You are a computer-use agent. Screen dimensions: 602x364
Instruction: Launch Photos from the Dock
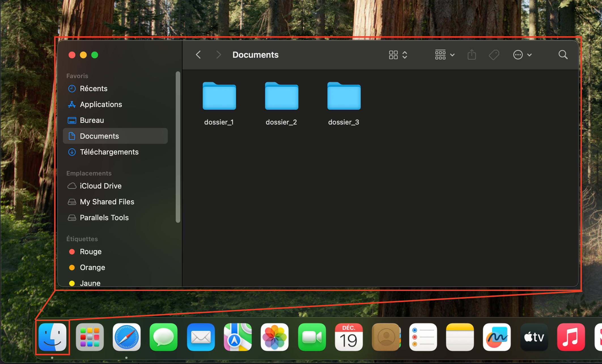coord(275,337)
